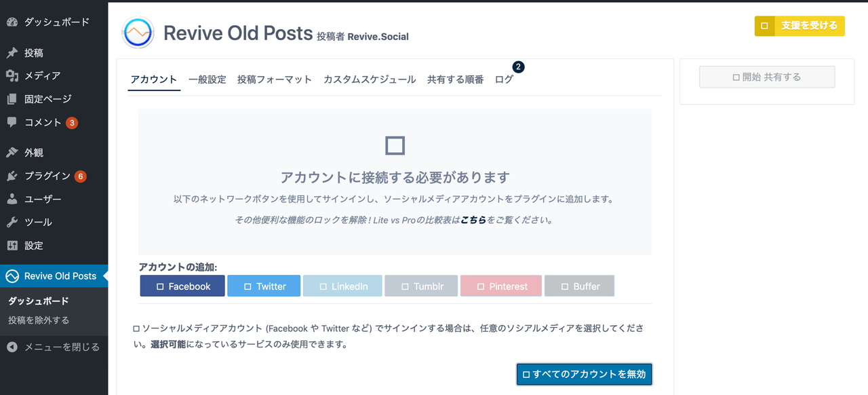Click the dashboard gauge icon in sidebar
The height and width of the screenshot is (395, 868).
(12, 22)
